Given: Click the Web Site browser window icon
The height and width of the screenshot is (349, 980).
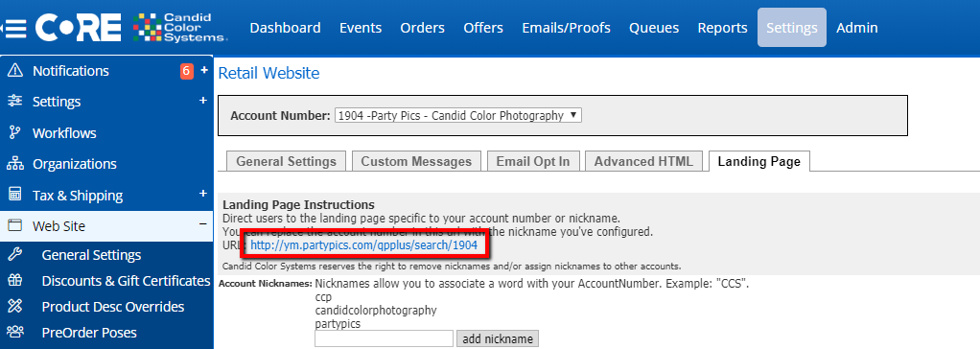Looking at the screenshot, I should coord(15,225).
